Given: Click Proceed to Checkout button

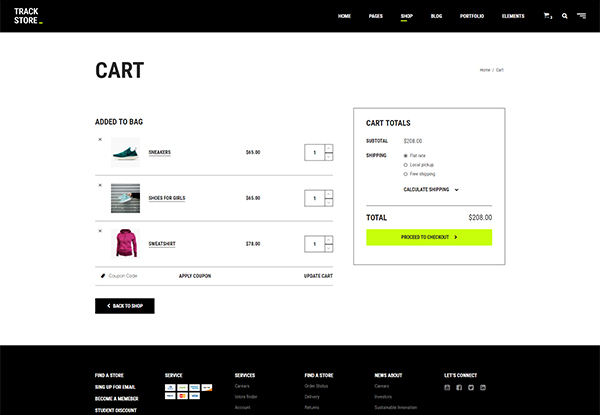Looking at the screenshot, I should pyautogui.click(x=429, y=237).
